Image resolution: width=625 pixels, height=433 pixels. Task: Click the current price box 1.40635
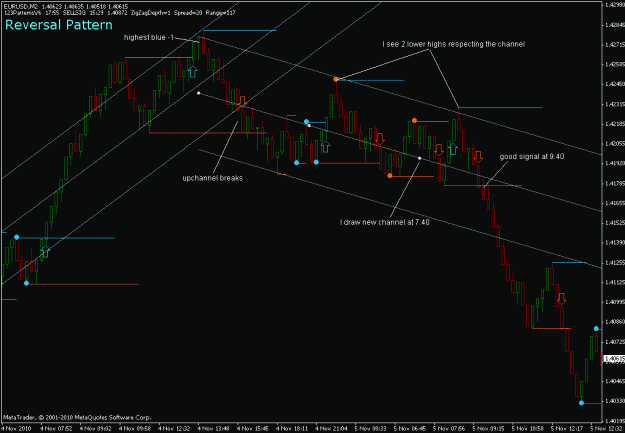pos(614,358)
